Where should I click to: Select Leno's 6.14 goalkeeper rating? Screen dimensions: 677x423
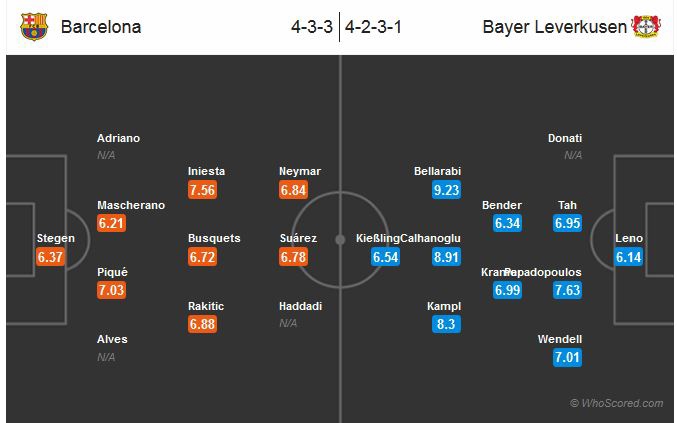point(629,257)
